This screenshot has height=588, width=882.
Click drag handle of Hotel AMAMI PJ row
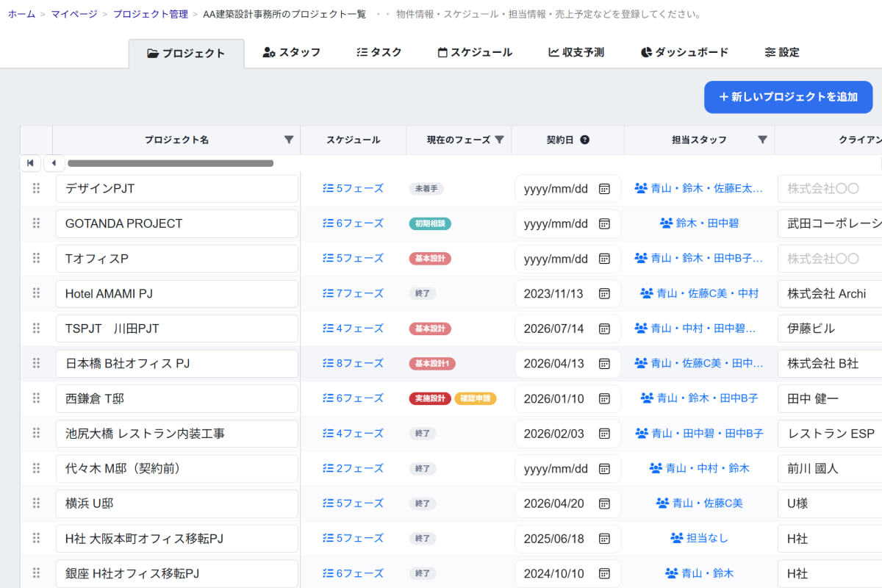tap(36, 293)
